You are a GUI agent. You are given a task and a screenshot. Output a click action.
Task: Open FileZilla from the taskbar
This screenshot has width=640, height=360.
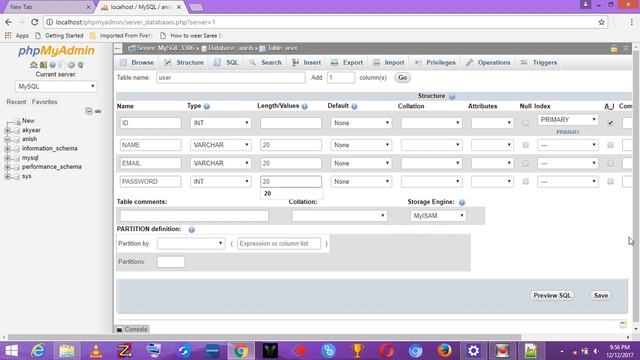124,351
